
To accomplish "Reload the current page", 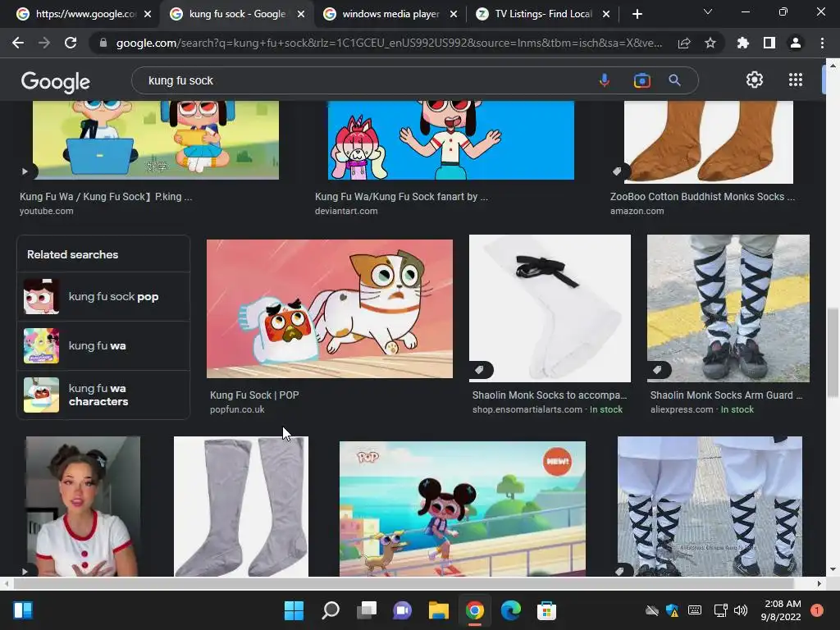I will 71,43.
